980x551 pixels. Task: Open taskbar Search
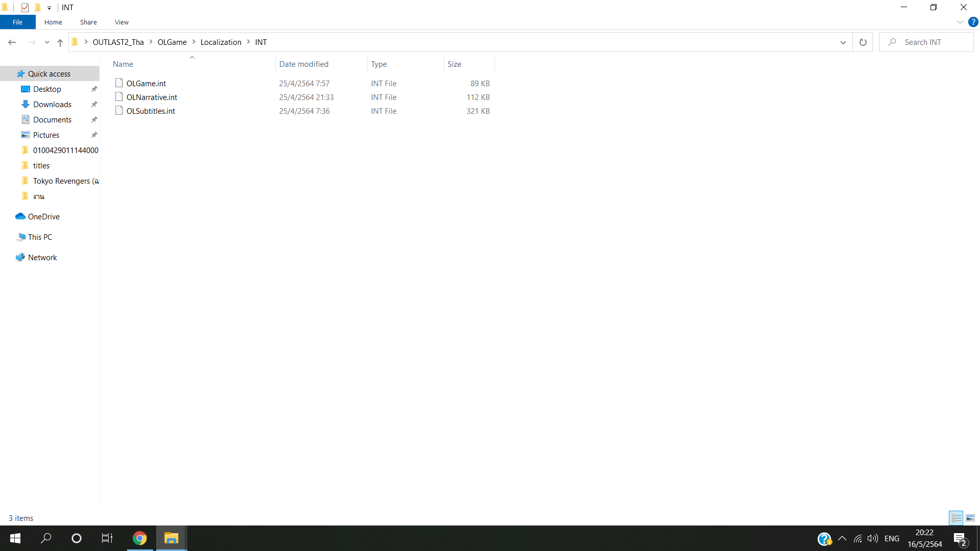(x=46, y=538)
